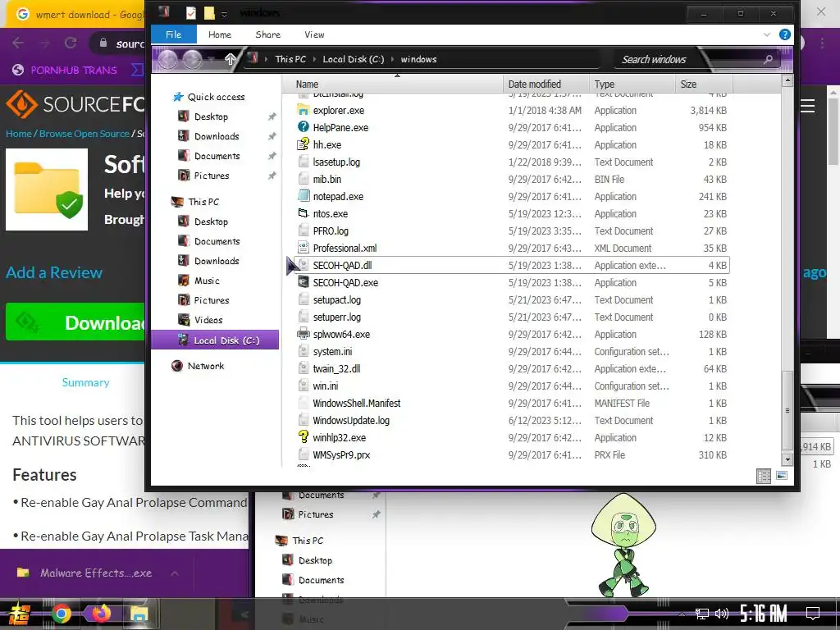Screen dimensions: 840x630
Task: Click the Forward navigation button in Explorer
Action: pos(192,59)
